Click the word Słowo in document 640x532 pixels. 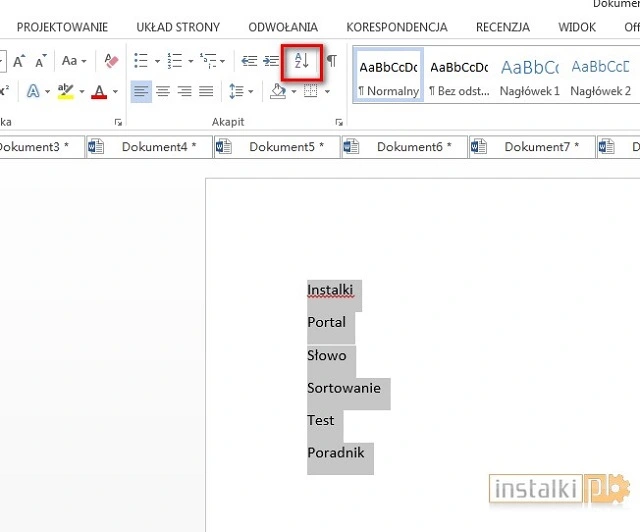[327, 355]
